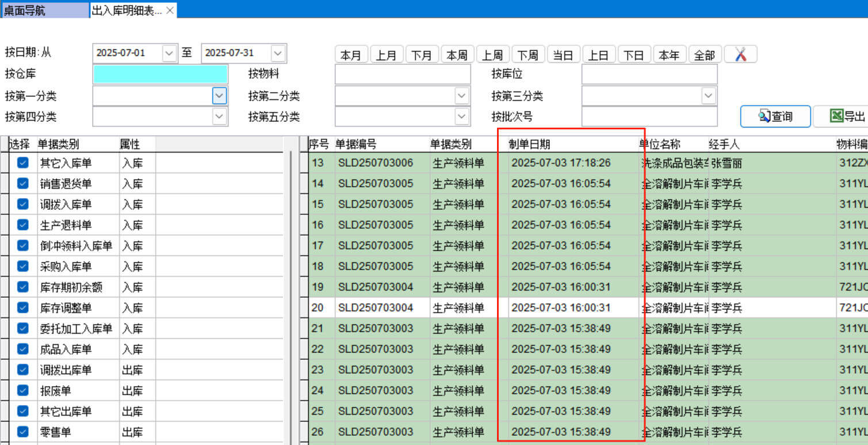
Task: Open the end date dropdown 2025-07-31
Action: click(x=278, y=53)
